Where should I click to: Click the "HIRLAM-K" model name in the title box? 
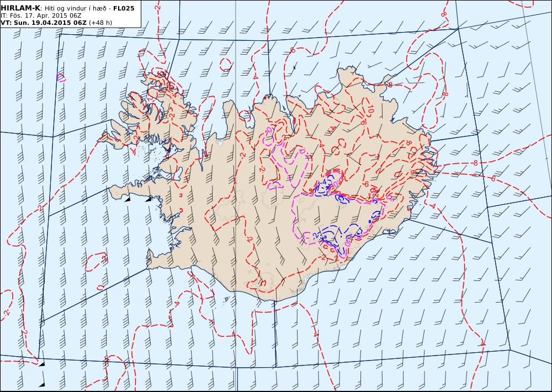pos(20,8)
